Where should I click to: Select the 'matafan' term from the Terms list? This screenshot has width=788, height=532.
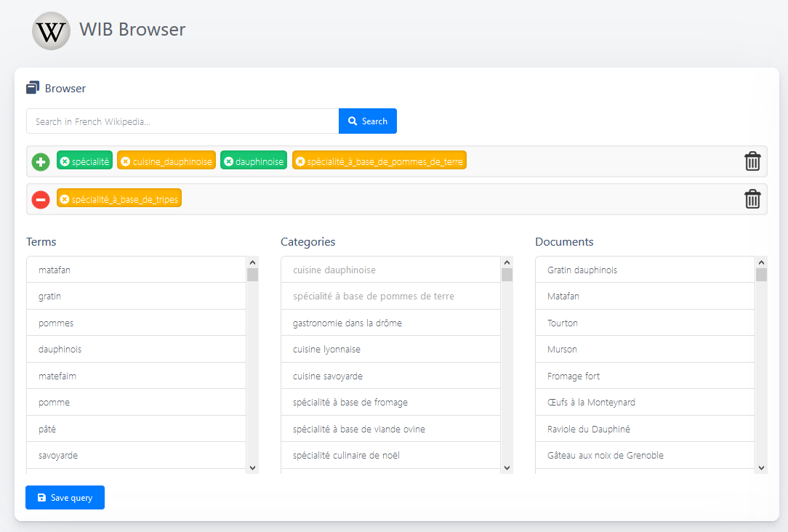click(55, 270)
